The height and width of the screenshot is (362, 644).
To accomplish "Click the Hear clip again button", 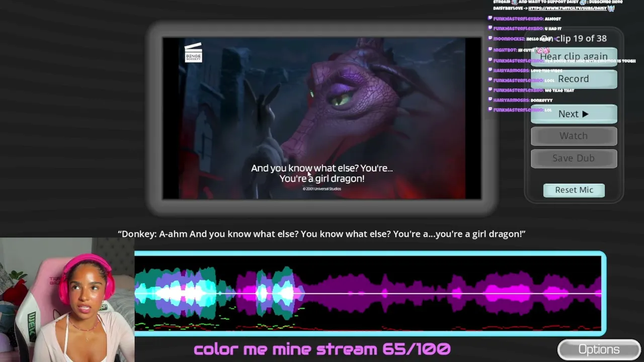I will point(574,57).
